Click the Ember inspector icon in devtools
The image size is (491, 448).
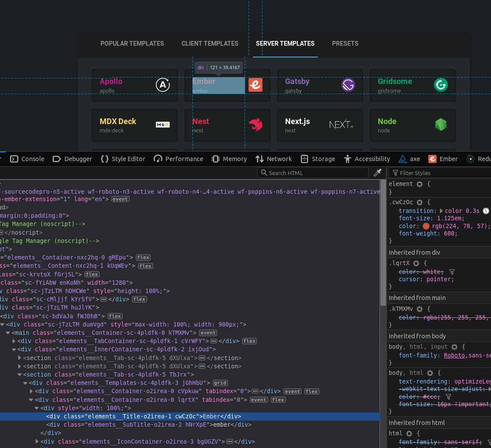[432, 159]
